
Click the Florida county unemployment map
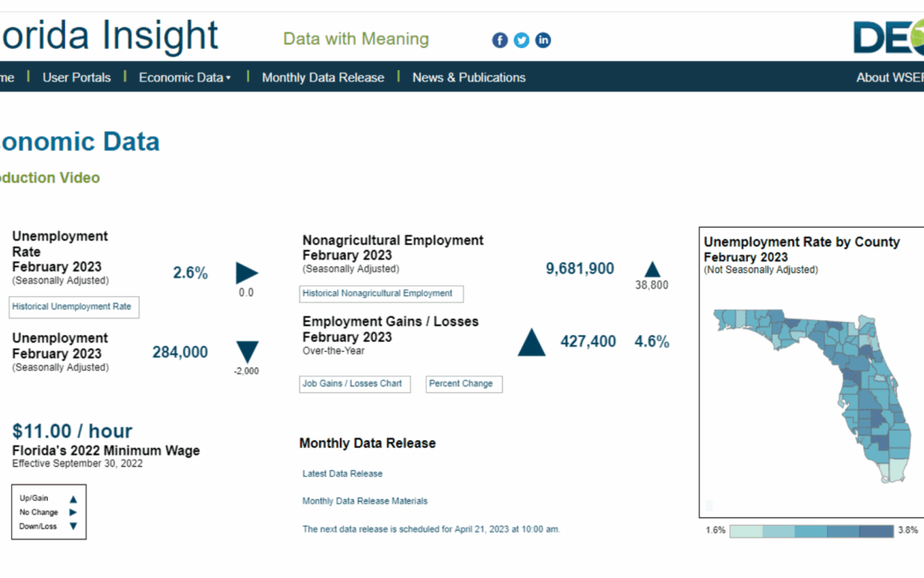821,385
